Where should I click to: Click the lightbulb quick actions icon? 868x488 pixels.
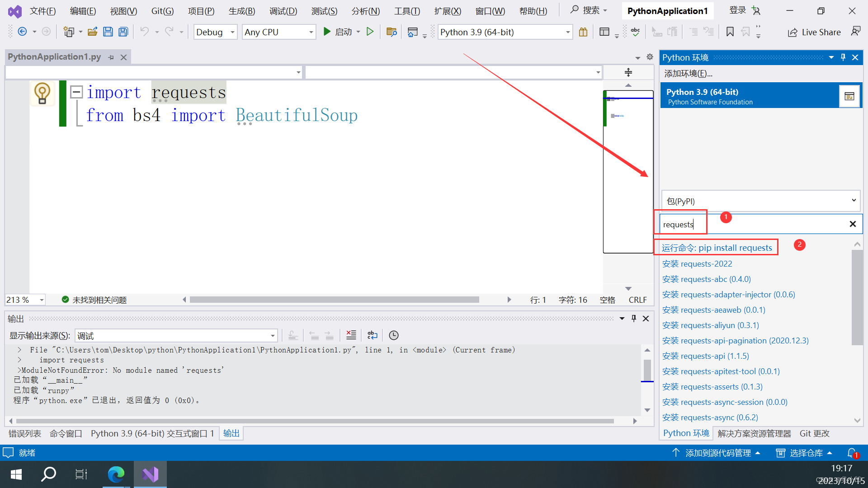click(42, 93)
